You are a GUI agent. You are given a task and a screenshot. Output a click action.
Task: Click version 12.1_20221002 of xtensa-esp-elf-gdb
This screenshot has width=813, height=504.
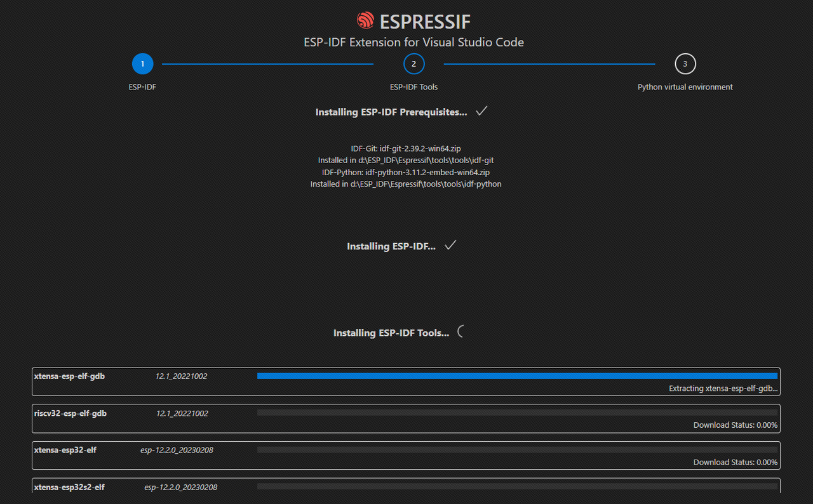point(181,376)
